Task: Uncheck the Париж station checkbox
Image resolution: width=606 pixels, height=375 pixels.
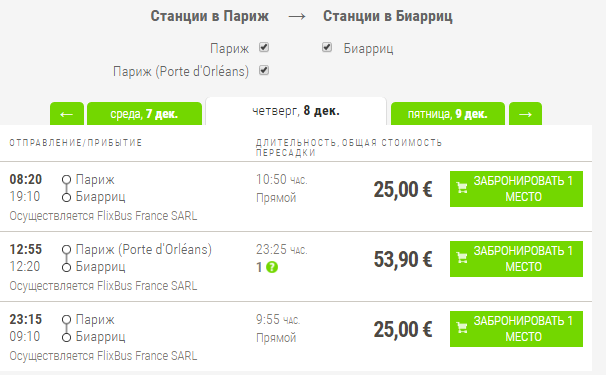Action: 264,48
